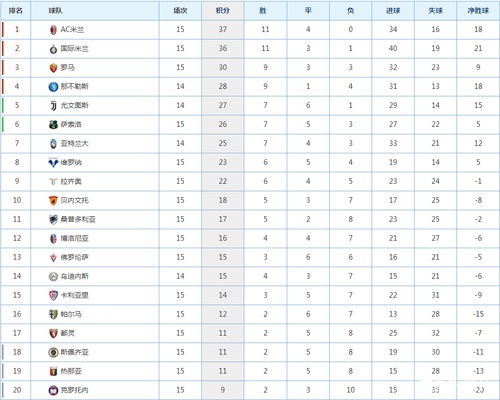Click the 热那亚 crest icon

[53, 371]
